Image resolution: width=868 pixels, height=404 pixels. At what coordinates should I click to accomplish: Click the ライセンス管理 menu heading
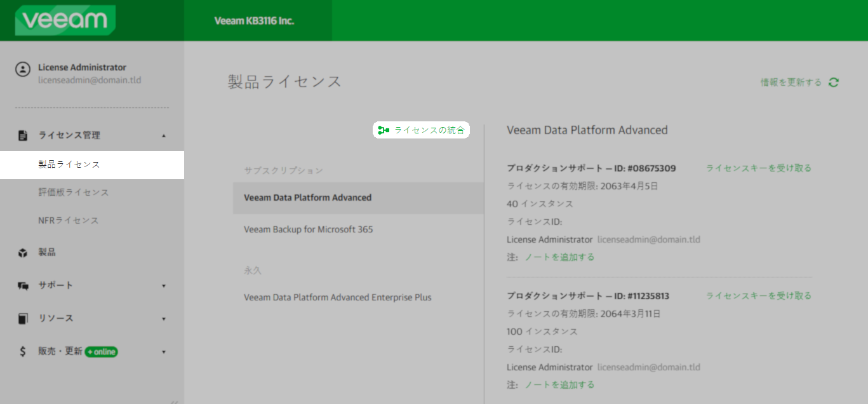tap(69, 135)
